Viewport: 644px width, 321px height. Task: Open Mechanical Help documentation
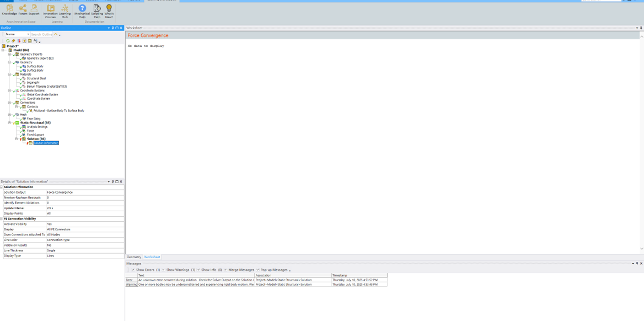(x=82, y=12)
